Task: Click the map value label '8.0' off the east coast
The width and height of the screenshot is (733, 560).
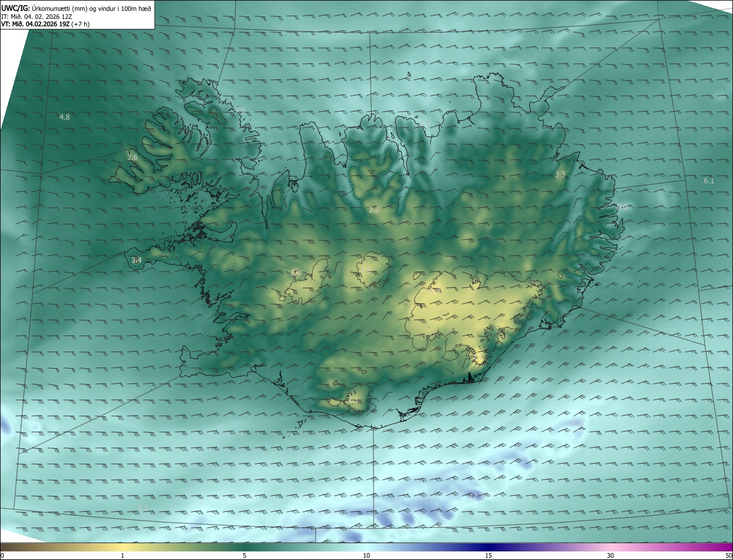Action: (x=622, y=207)
